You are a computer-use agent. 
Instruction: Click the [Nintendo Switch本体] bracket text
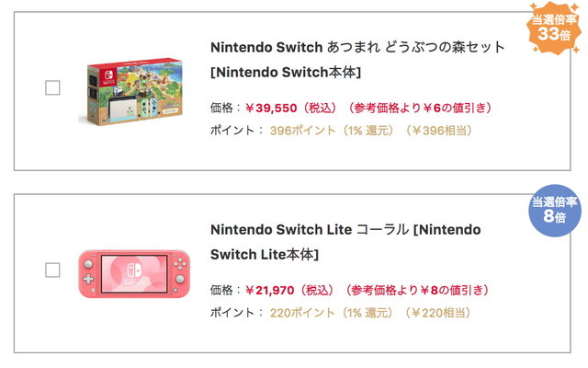coord(286,72)
